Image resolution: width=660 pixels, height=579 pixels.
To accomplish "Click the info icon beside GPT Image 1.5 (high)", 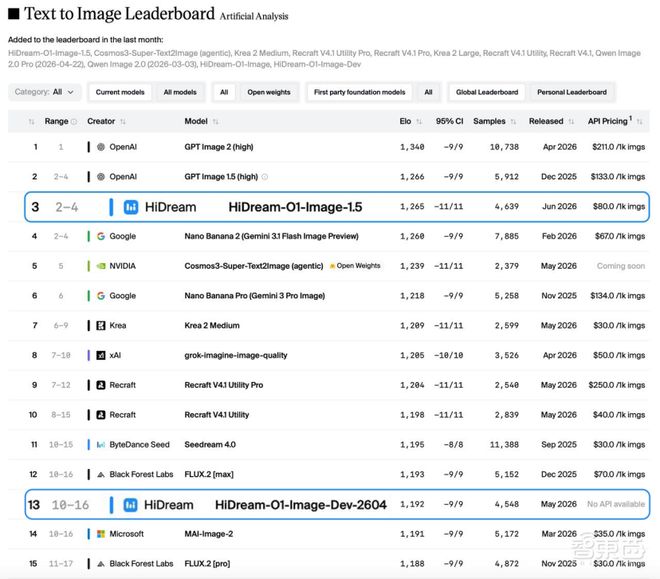I will [x=265, y=177].
